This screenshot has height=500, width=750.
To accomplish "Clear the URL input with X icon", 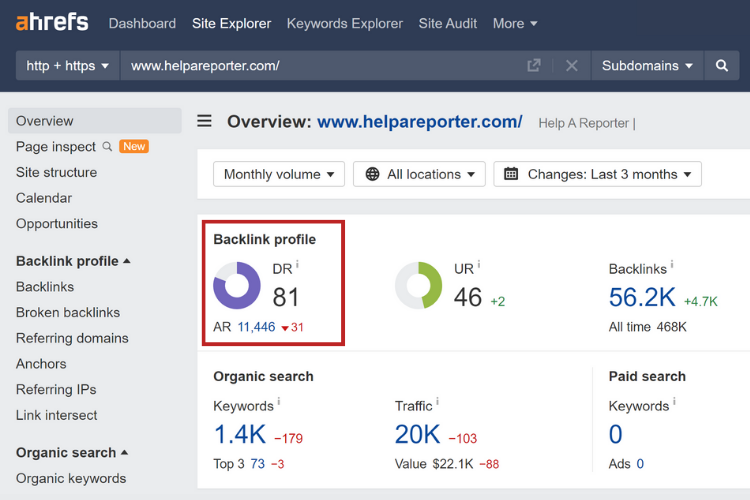I will (x=572, y=66).
